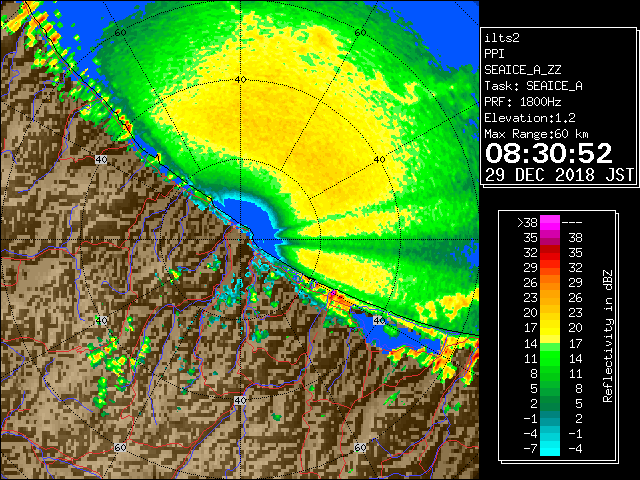
Task: Select the 'Task: SEAICE_A' line
Action: click(x=533, y=86)
